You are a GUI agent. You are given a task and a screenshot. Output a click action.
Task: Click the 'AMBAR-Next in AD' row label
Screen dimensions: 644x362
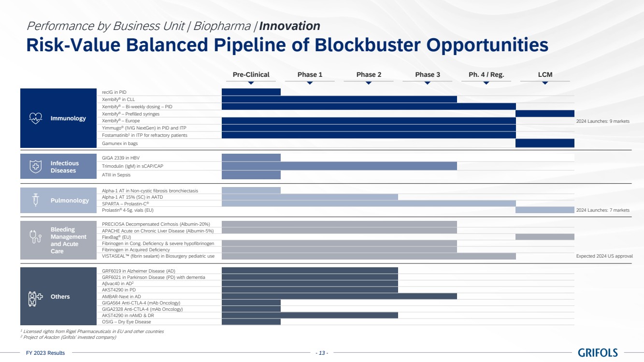tap(121, 296)
